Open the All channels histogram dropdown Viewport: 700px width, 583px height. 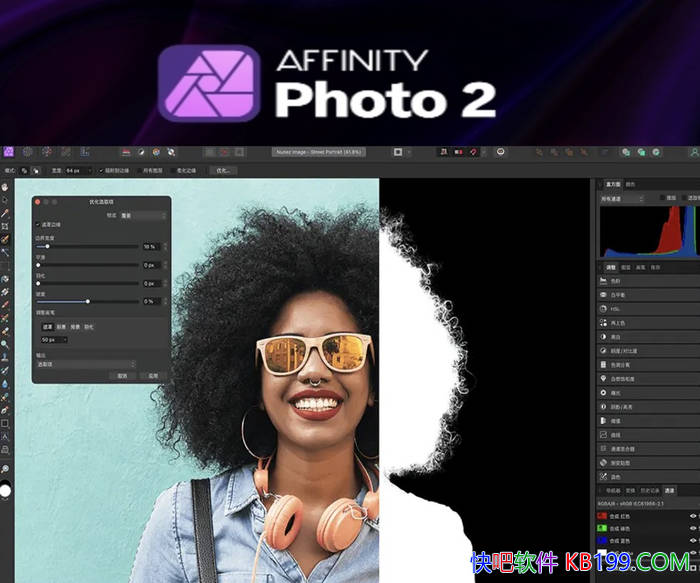[x=622, y=199]
